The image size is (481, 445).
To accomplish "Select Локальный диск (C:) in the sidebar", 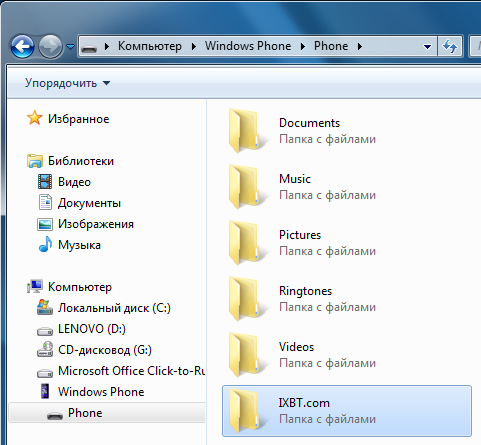I will 114,308.
